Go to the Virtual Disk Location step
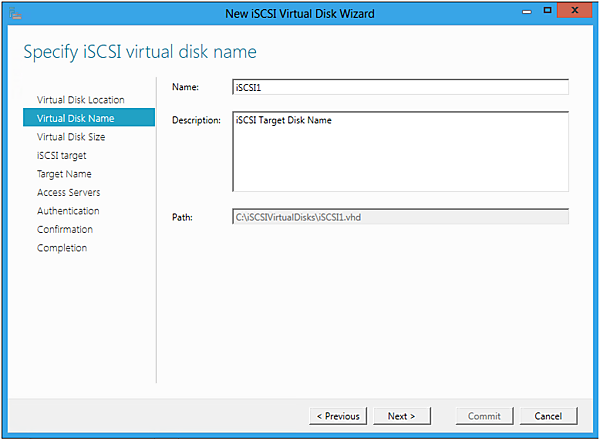The height and width of the screenshot is (441, 600). pos(81,100)
